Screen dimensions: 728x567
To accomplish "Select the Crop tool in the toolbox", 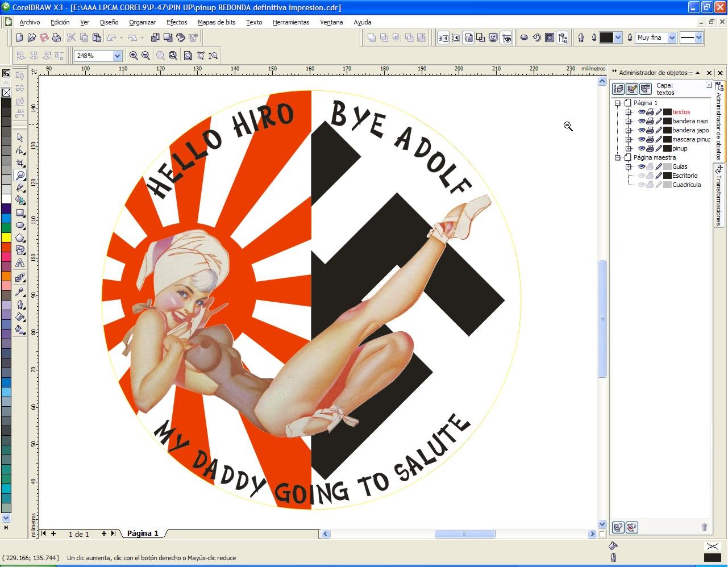I will tap(20, 162).
